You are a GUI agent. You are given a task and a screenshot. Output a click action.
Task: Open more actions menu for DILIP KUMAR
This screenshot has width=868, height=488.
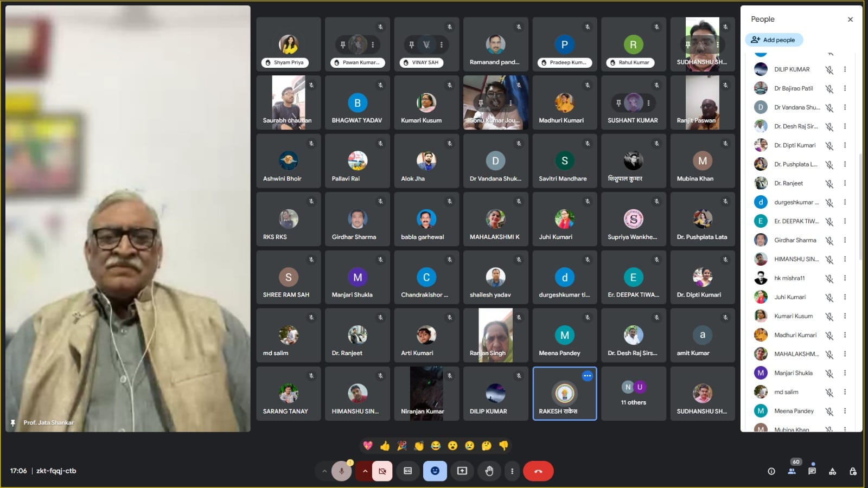(845, 69)
